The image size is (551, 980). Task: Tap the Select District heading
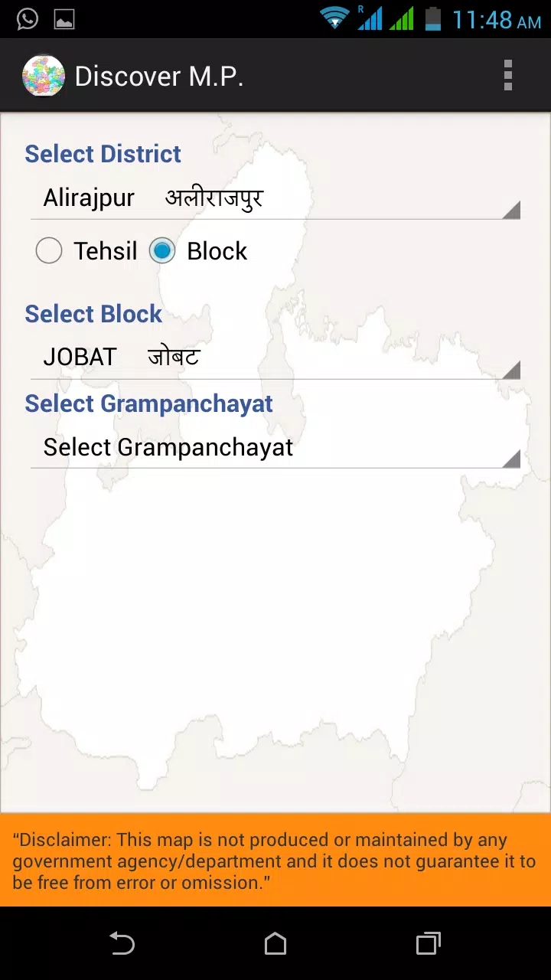(103, 154)
